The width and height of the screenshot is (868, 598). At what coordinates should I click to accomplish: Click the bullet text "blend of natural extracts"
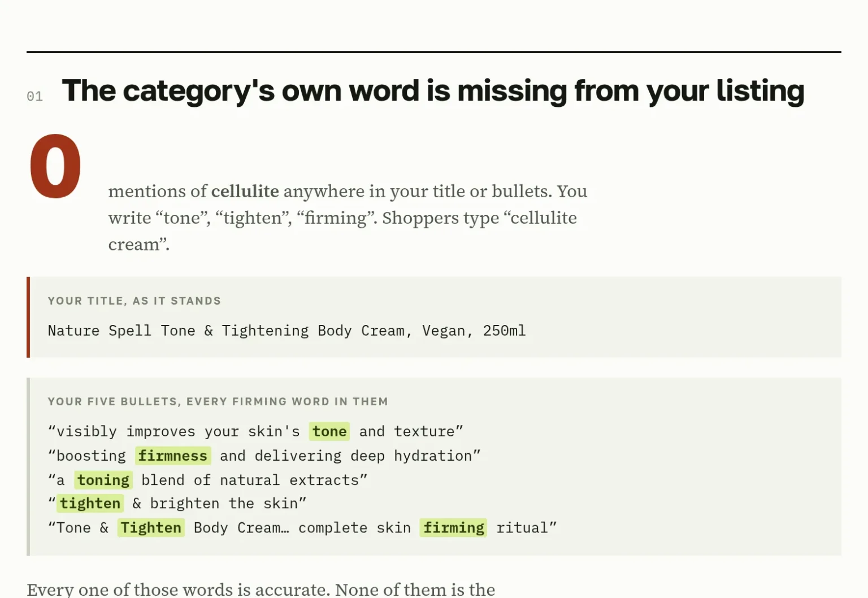tap(250, 480)
